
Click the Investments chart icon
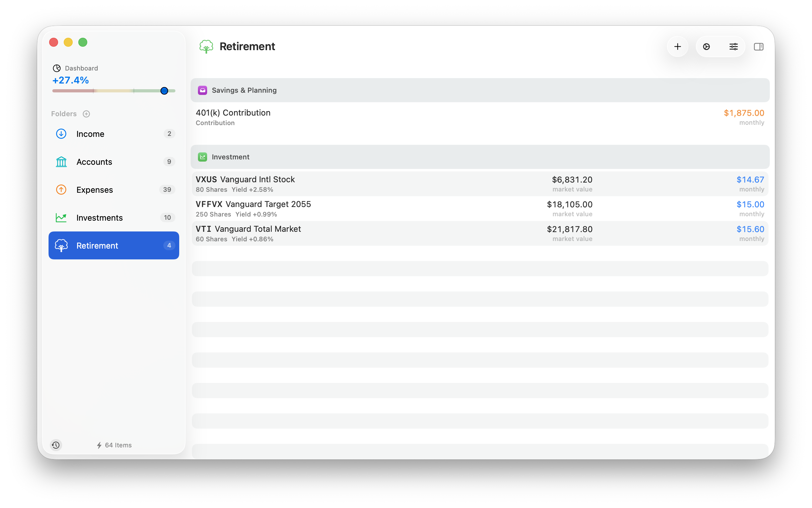click(x=61, y=218)
